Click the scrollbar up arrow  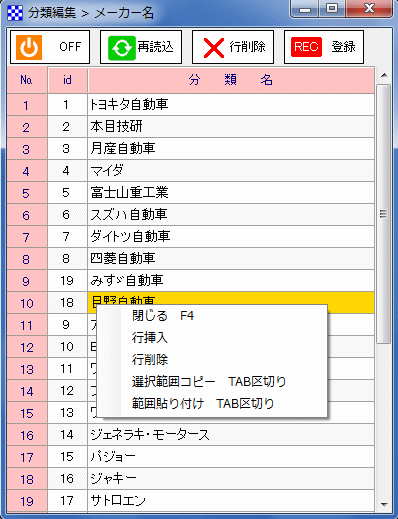(384, 75)
